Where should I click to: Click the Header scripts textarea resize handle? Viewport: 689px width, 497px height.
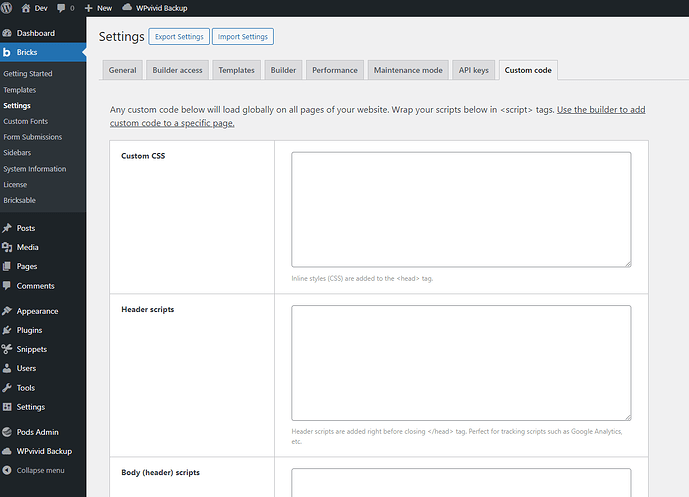click(628, 417)
